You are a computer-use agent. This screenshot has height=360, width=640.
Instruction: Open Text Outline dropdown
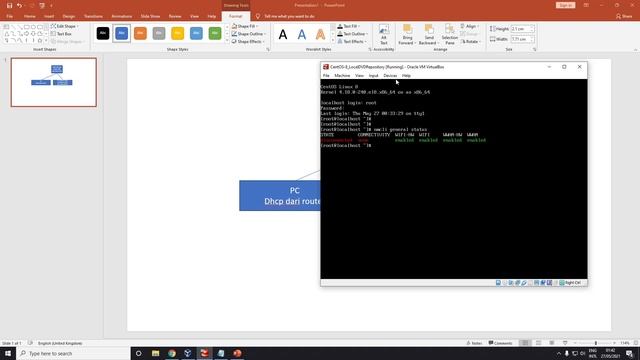pos(352,34)
